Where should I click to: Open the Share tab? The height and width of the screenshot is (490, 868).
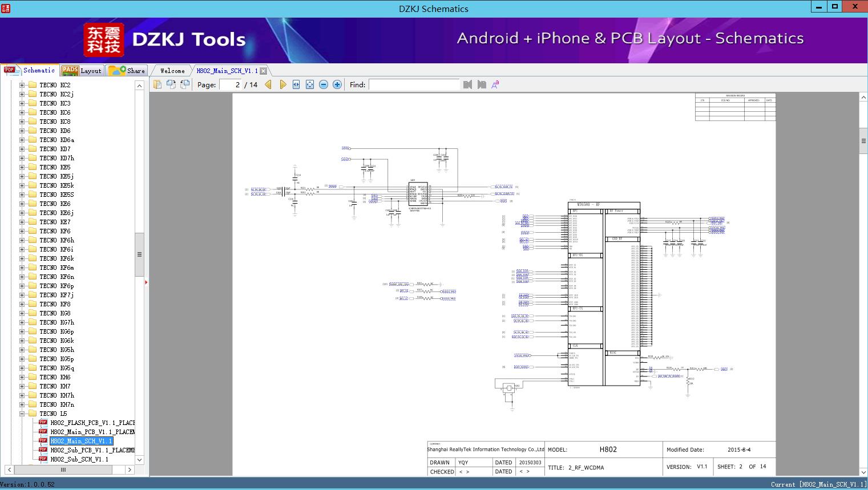(127, 71)
